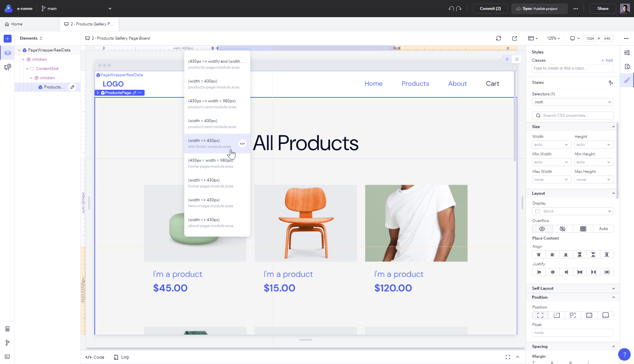Click the refresh board icon
This screenshot has width=634, height=364.
(x=499, y=38)
